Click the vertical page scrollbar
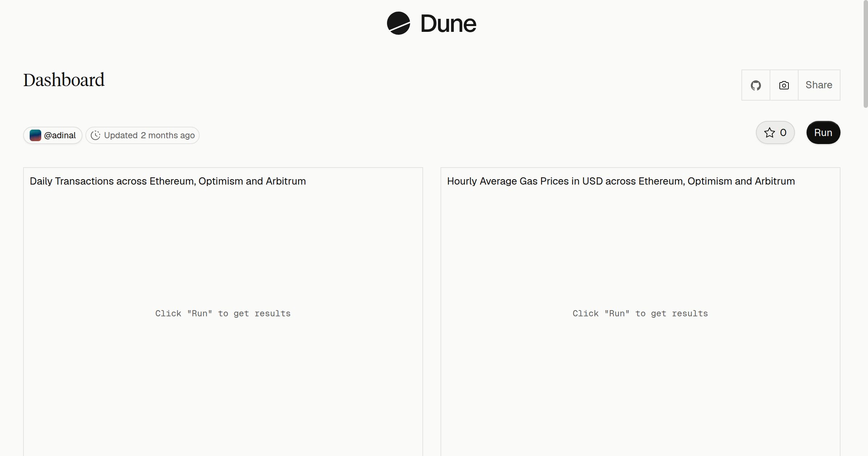Screen dimensions: 868x456 (865, 54)
